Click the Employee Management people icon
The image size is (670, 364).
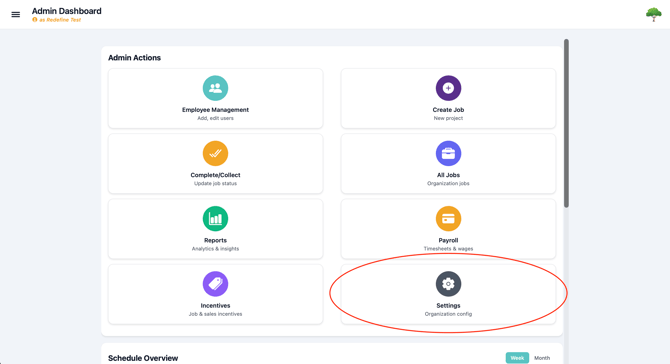coord(215,88)
